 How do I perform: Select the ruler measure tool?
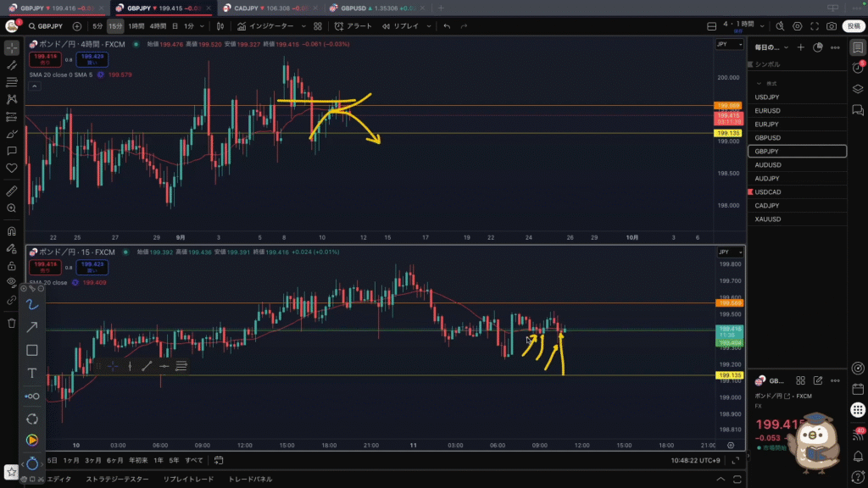click(x=12, y=191)
